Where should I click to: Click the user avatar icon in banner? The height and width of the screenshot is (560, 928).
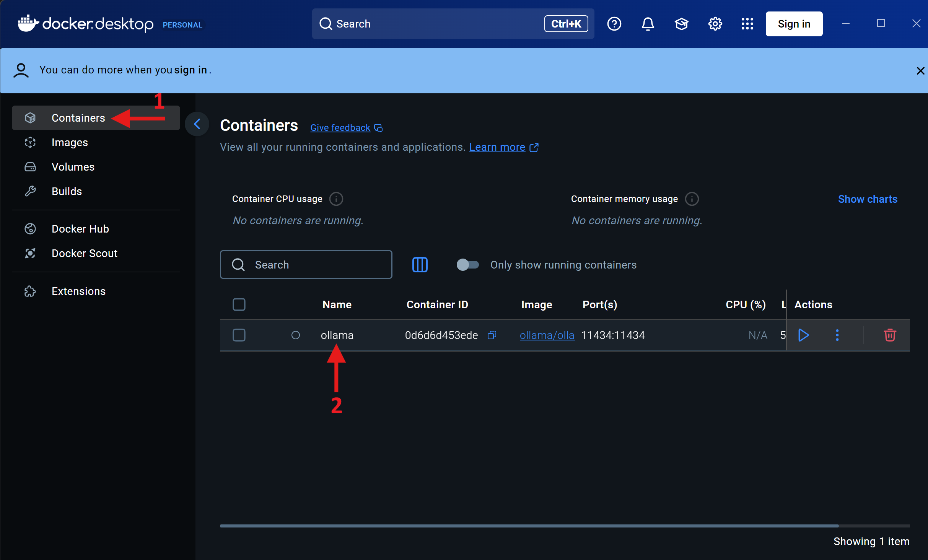click(x=21, y=70)
